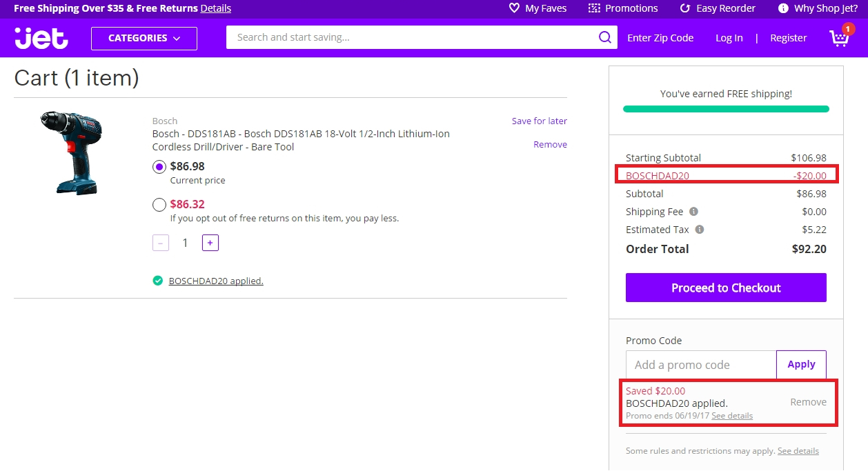Open the Register menu item
868x471 pixels.
(x=788, y=38)
